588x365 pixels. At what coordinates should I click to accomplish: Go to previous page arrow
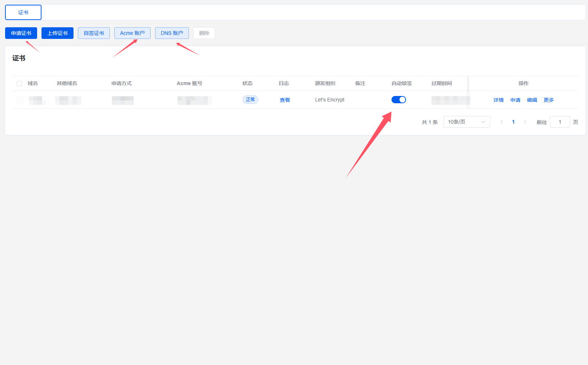coord(502,122)
